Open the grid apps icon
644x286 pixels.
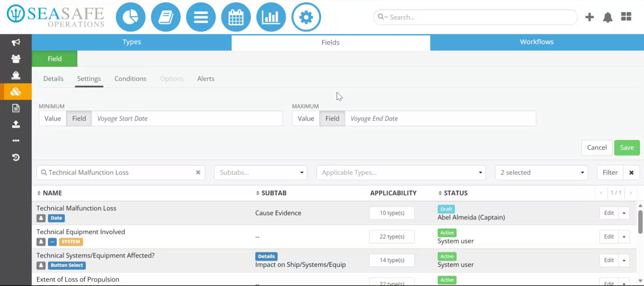(x=626, y=16)
